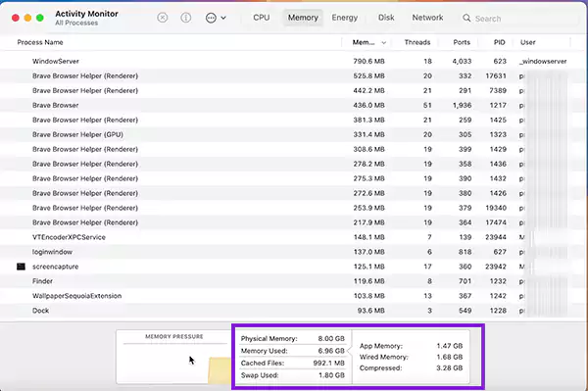Click the 790.6 MB memory value
This screenshot has height=391, width=588.
tap(369, 61)
